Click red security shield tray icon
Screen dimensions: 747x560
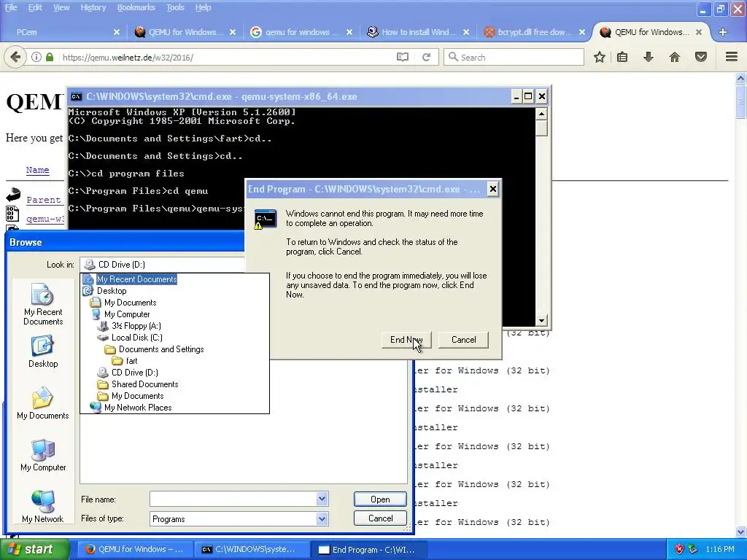[679, 549]
